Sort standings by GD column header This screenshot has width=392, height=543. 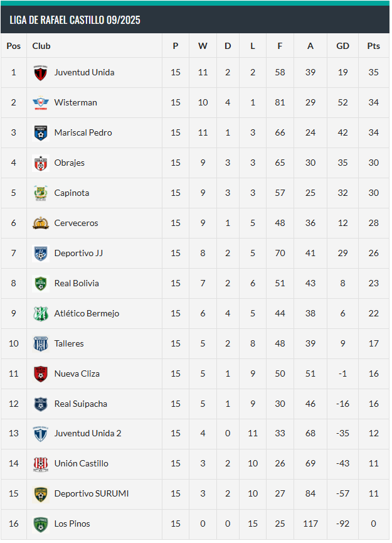342,46
